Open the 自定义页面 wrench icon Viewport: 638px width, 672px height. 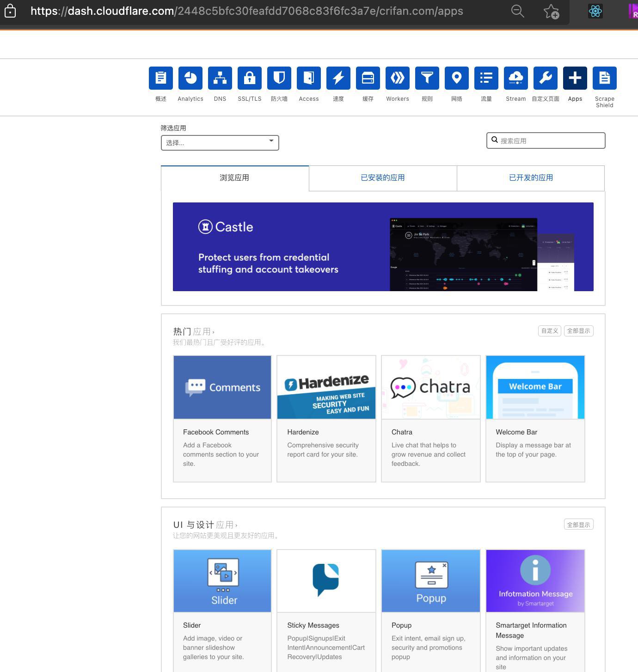[x=545, y=78]
